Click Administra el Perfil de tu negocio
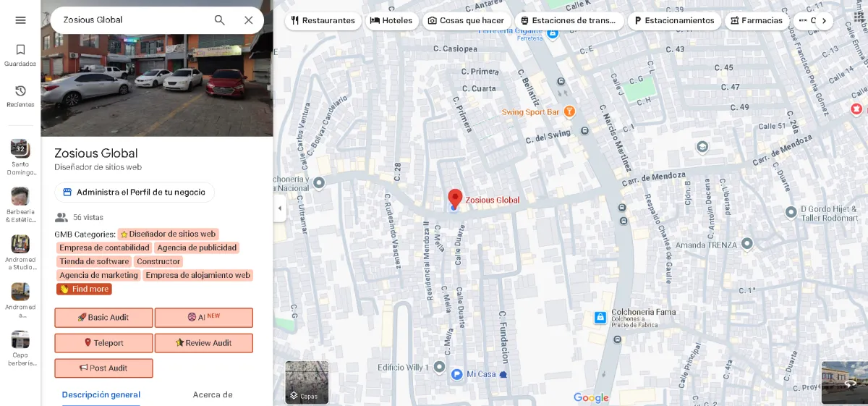The height and width of the screenshot is (406, 868). coord(135,193)
